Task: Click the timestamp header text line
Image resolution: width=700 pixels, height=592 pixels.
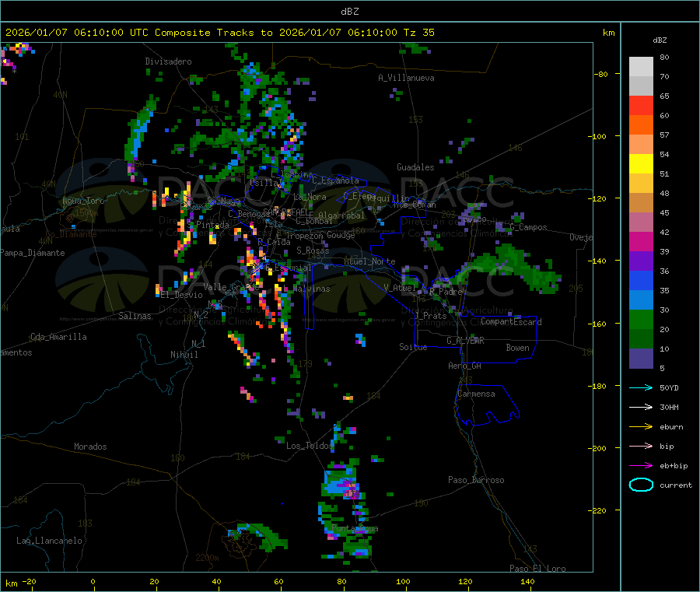Action: point(219,32)
